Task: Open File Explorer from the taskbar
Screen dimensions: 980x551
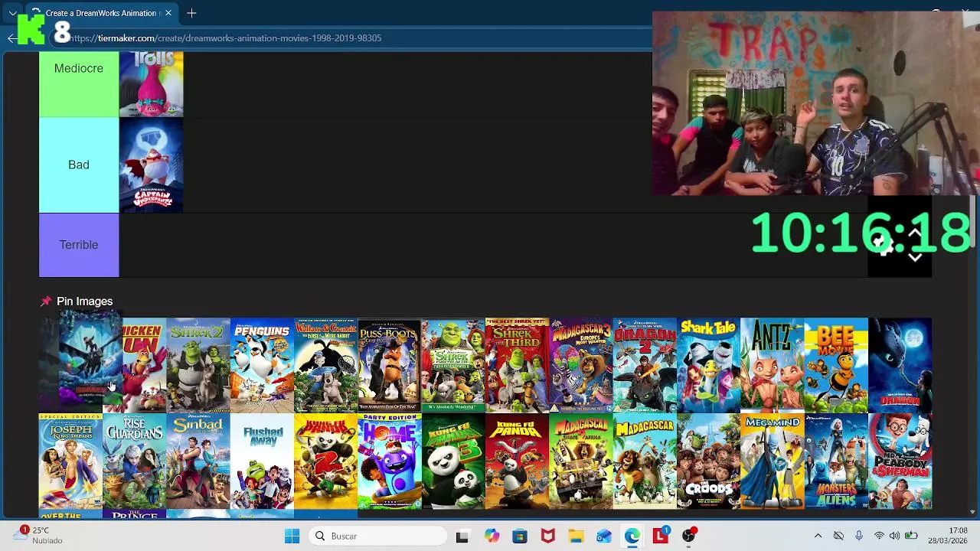Action: pyautogui.click(x=576, y=536)
